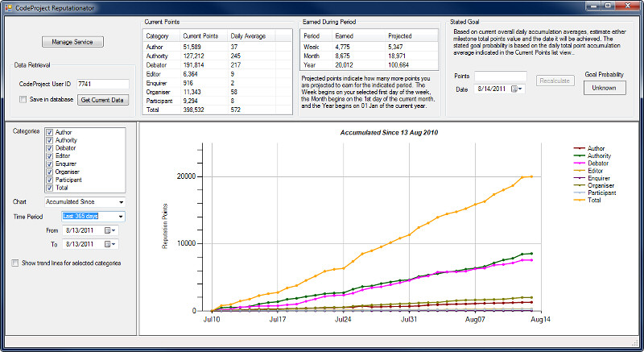
Task: Click the Get Current Data button
Action: tap(103, 100)
